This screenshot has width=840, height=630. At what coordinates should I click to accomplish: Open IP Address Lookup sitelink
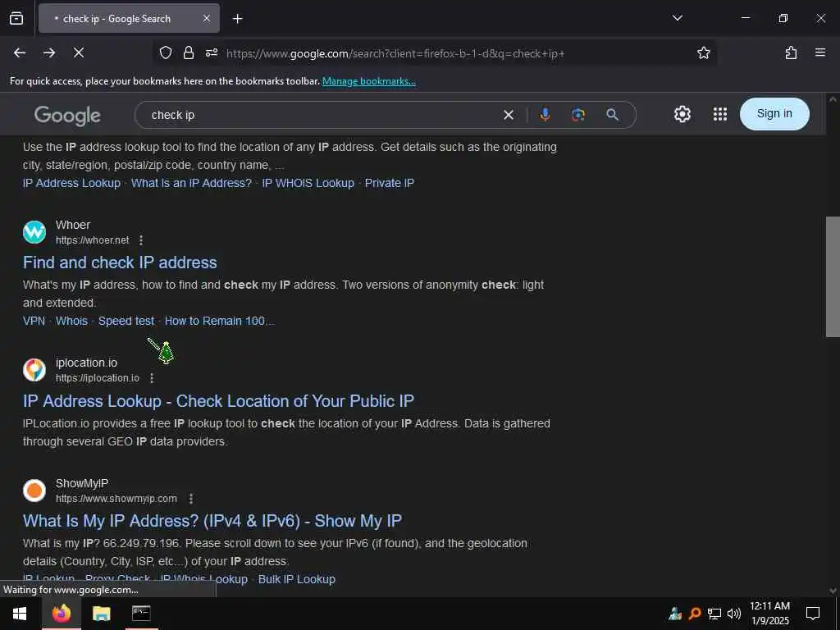pos(72,183)
